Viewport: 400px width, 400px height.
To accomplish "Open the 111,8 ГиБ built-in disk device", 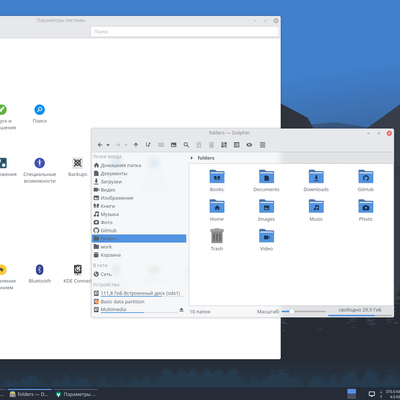I will tap(139, 293).
